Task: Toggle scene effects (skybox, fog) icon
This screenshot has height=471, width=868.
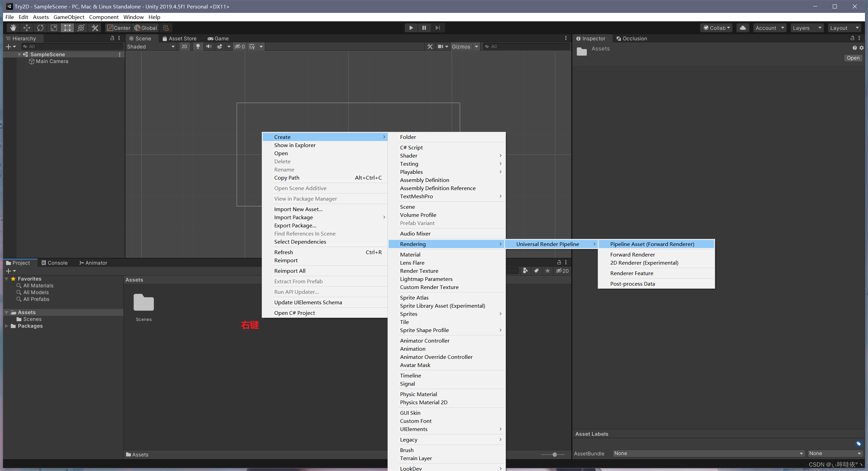Action: point(220,46)
